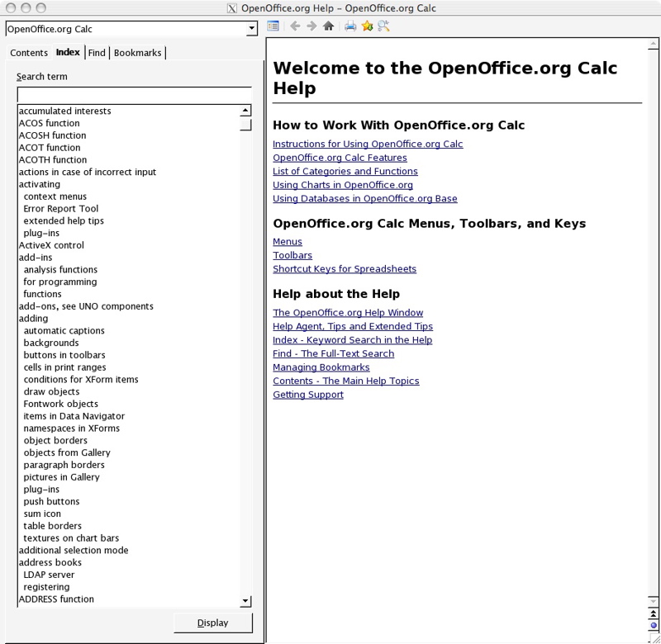
Task: Open the OpenOffice.org Calc module dropdown
Action: tap(131, 29)
